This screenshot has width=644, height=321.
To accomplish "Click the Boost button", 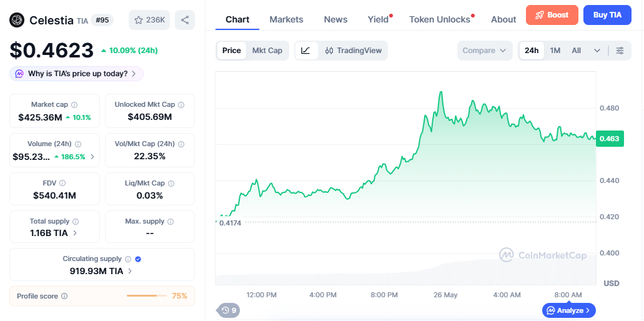I will 552,15.
